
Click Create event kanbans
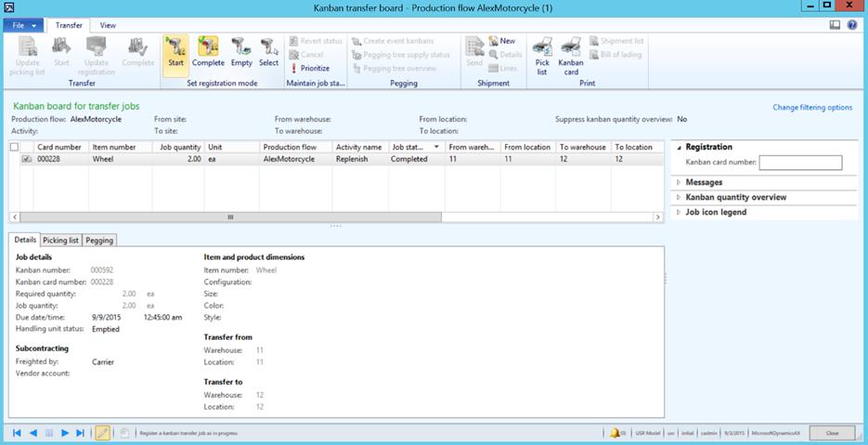[394, 41]
